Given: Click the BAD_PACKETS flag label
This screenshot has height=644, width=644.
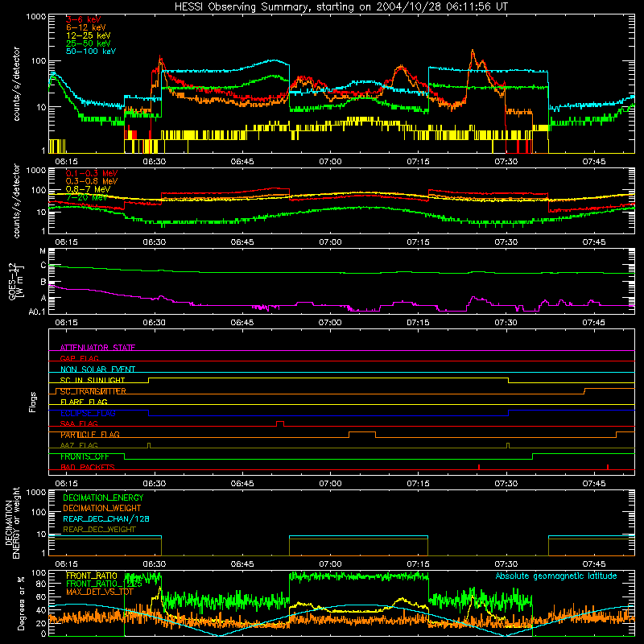Looking at the screenshot, I should point(88,467).
